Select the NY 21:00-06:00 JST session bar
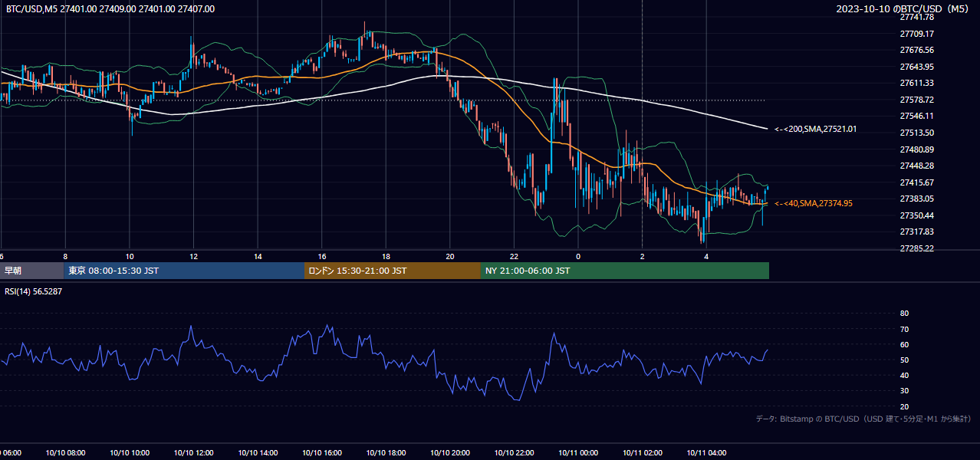 point(625,271)
